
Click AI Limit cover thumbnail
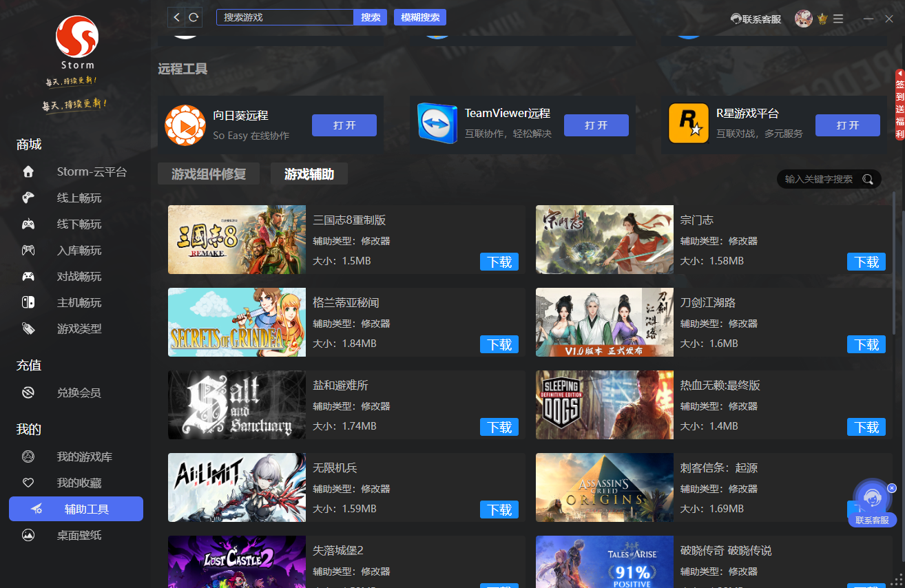tap(237, 487)
